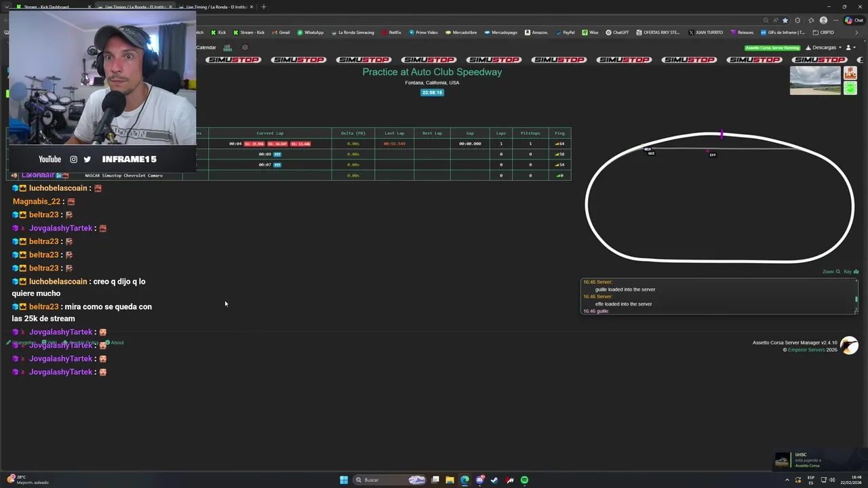Open OFERTAS RIKY STE bookmark

click(658, 33)
